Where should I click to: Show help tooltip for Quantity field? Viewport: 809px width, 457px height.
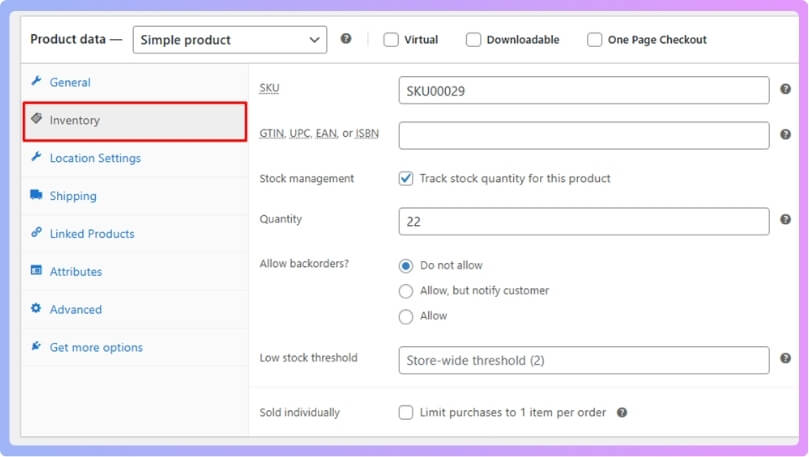785,220
